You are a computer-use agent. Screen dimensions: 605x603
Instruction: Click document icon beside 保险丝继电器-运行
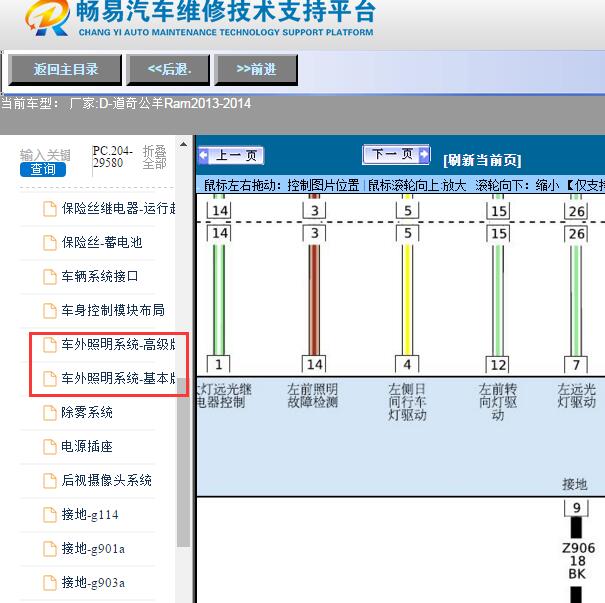49,209
